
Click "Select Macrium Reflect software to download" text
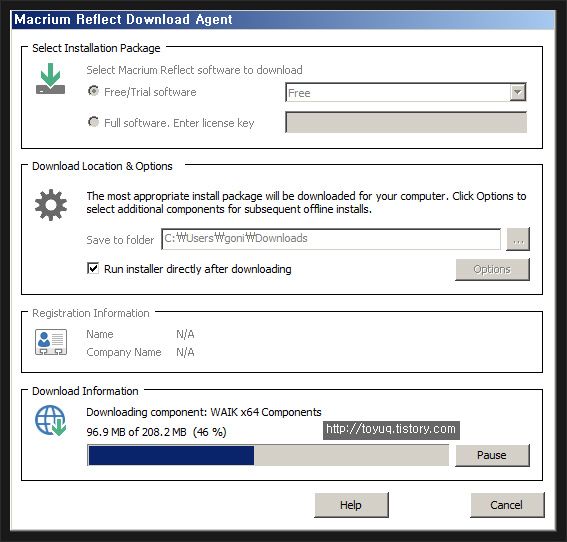coord(194,70)
